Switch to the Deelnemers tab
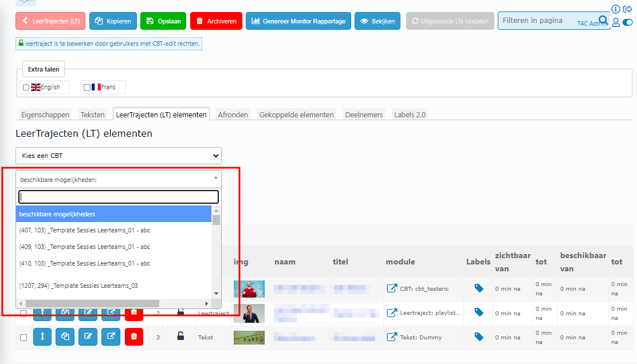This screenshot has height=364, width=637. pyautogui.click(x=364, y=114)
